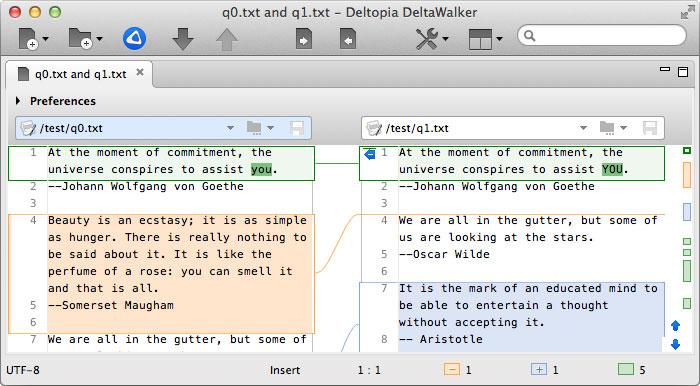
Task: Go to the previous difference arrow
Action: point(227,39)
